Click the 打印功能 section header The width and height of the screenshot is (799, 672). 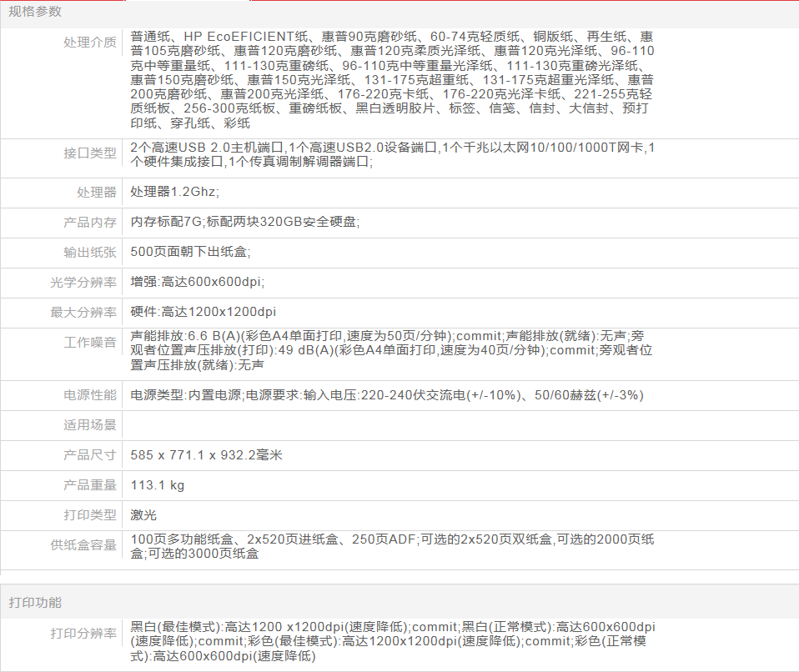[35, 602]
